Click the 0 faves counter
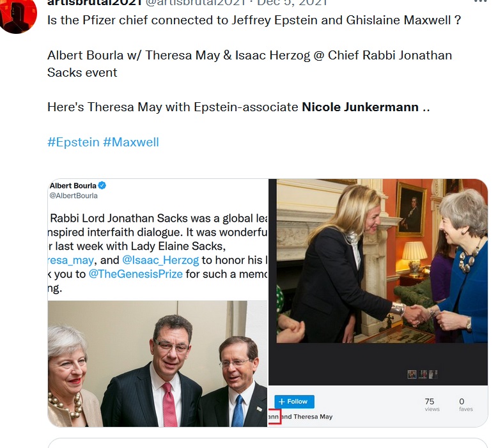 pos(465,405)
